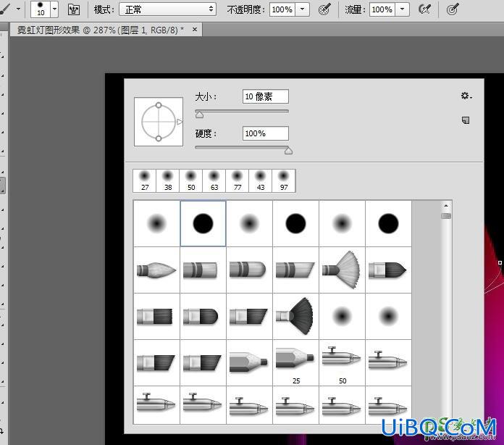Viewport: 504px width, 445px height.
Task: Open the brush preset picker showing size 10
Action: (x=44, y=9)
